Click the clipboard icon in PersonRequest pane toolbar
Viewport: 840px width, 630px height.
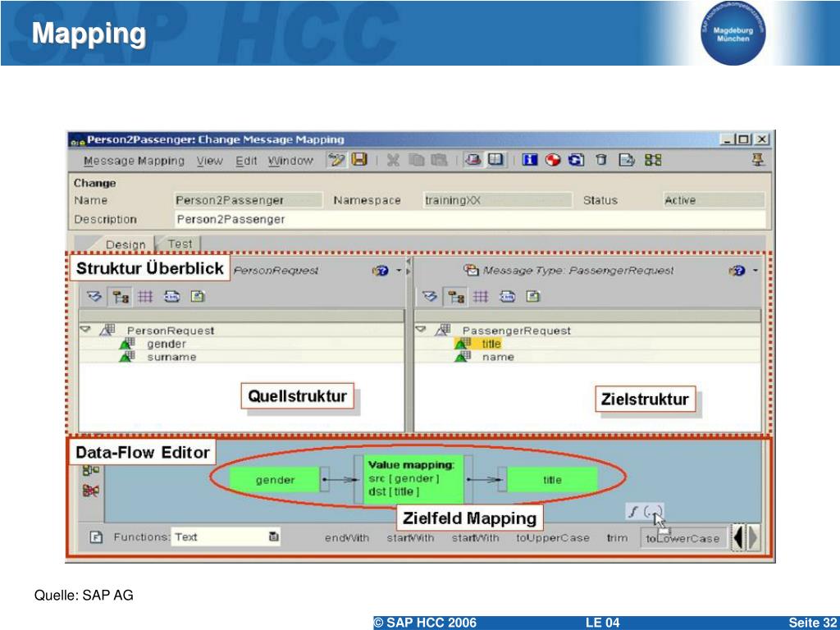[x=198, y=296]
